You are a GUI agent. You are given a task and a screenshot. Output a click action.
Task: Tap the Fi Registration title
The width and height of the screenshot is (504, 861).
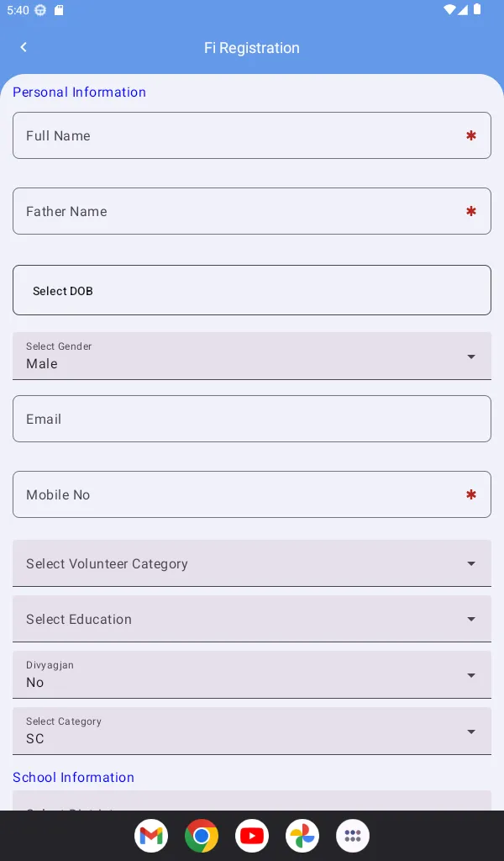(x=252, y=48)
